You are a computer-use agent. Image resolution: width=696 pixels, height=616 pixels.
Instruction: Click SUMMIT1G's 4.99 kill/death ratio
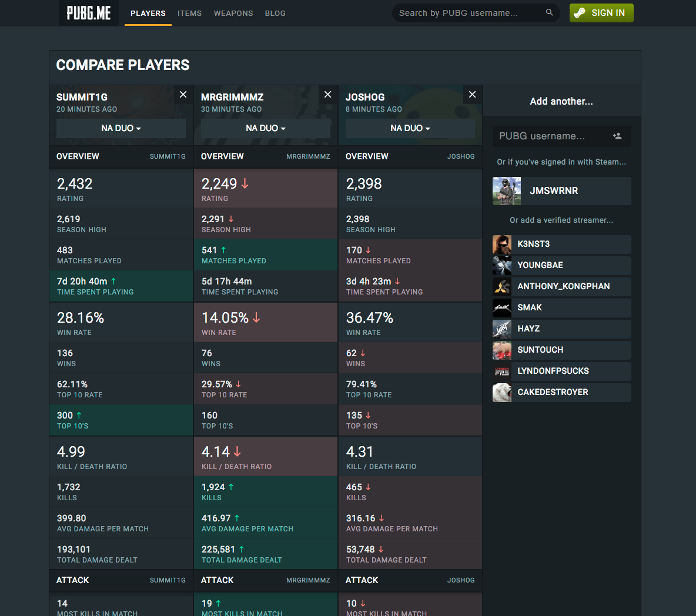71,452
